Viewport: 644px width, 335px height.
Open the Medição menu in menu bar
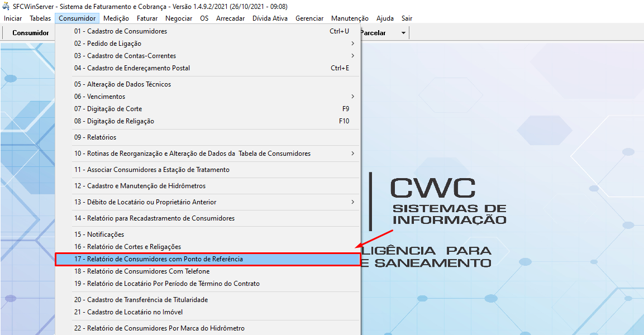(116, 18)
